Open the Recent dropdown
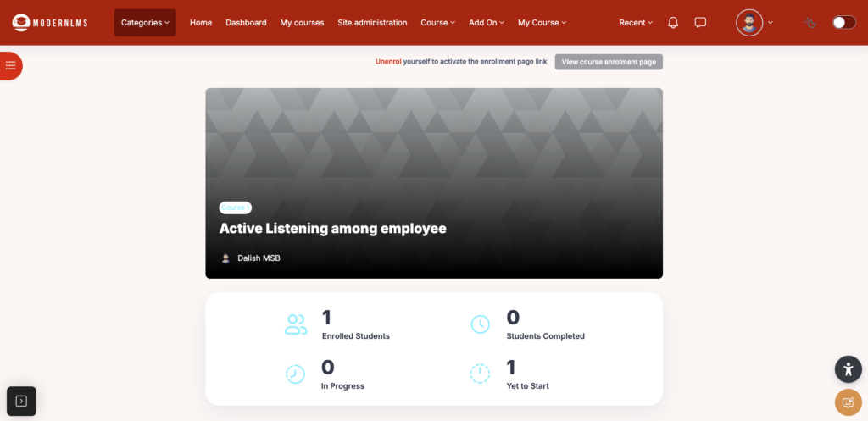 [636, 23]
